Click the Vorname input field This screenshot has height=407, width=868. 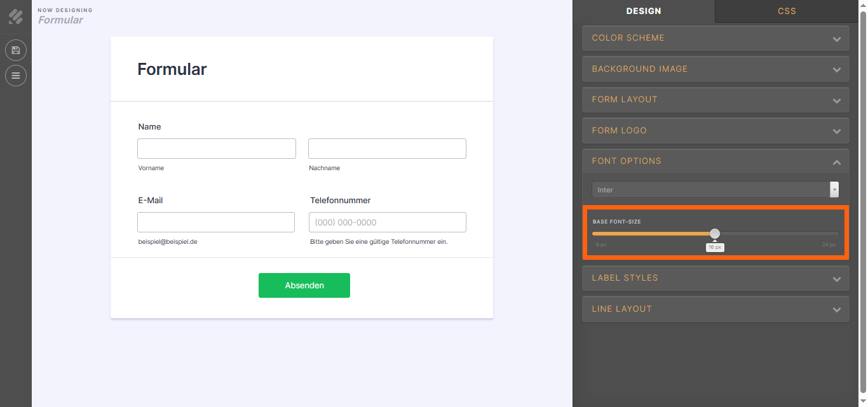pos(217,149)
